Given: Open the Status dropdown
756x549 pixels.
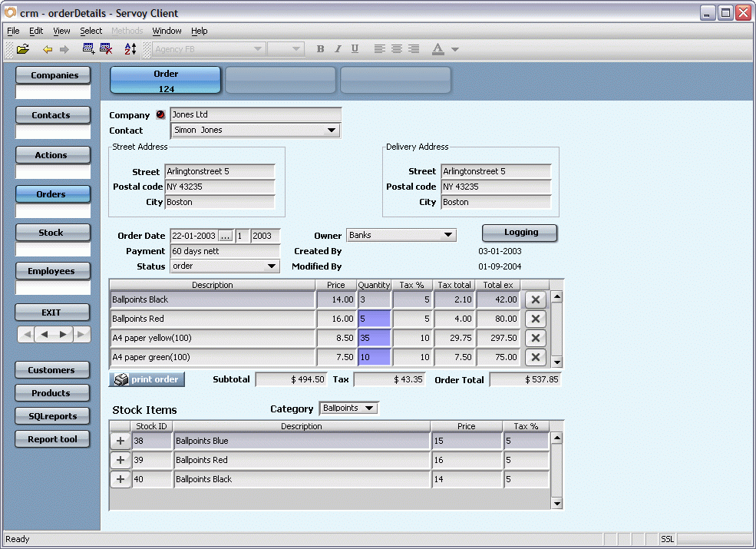Looking at the screenshot, I should pyautogui.click(x=271, y=266).
